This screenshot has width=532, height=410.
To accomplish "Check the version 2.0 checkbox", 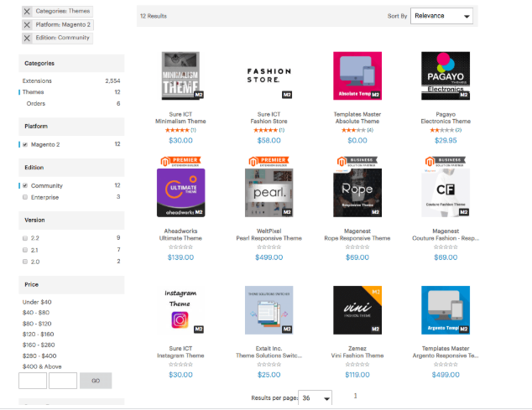I will pyautogui.click(x=25, y=262).
